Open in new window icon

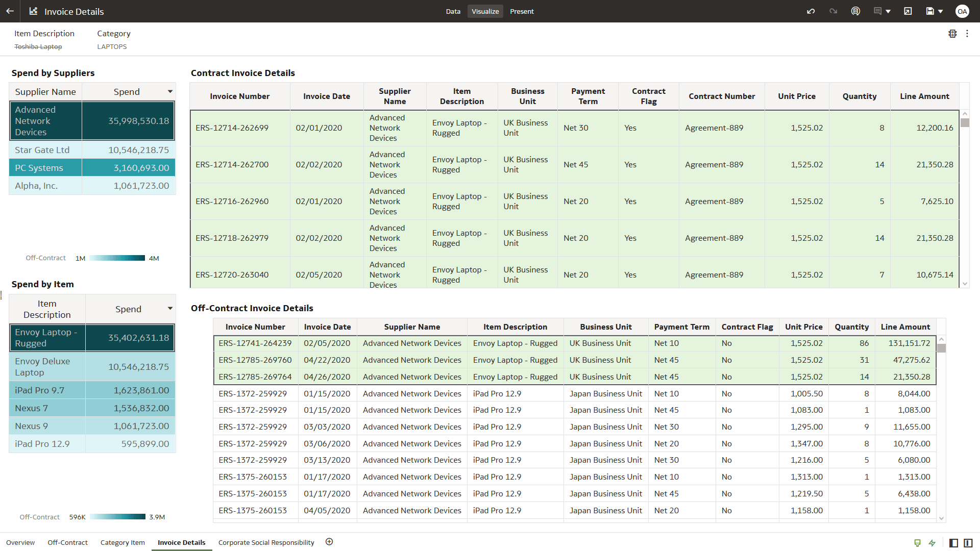click(x=908, y=11)
